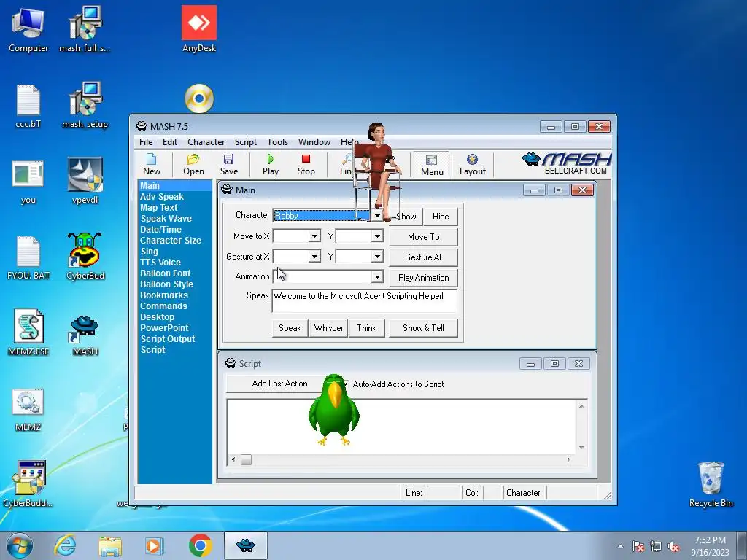Select the FYOU.BAT file icon
Viewport: 747px width, 560px height.
click(28, 257)
